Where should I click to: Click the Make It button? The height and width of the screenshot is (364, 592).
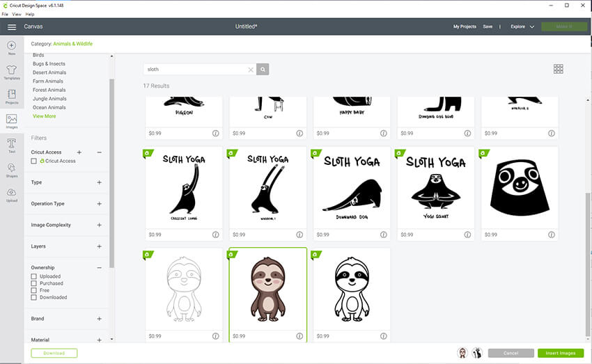pyautogui.click(x=564, y=26)
